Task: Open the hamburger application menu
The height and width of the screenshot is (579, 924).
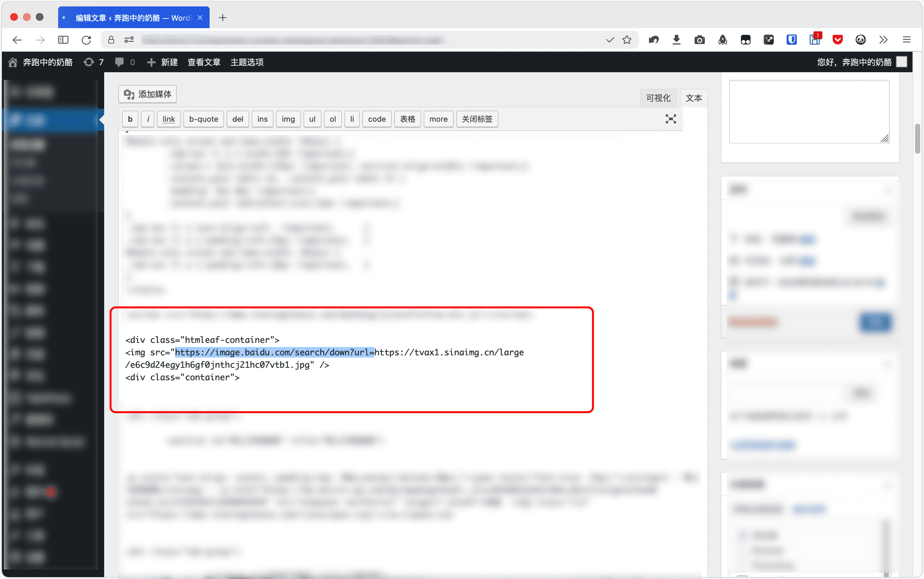Action: point(906,40)
